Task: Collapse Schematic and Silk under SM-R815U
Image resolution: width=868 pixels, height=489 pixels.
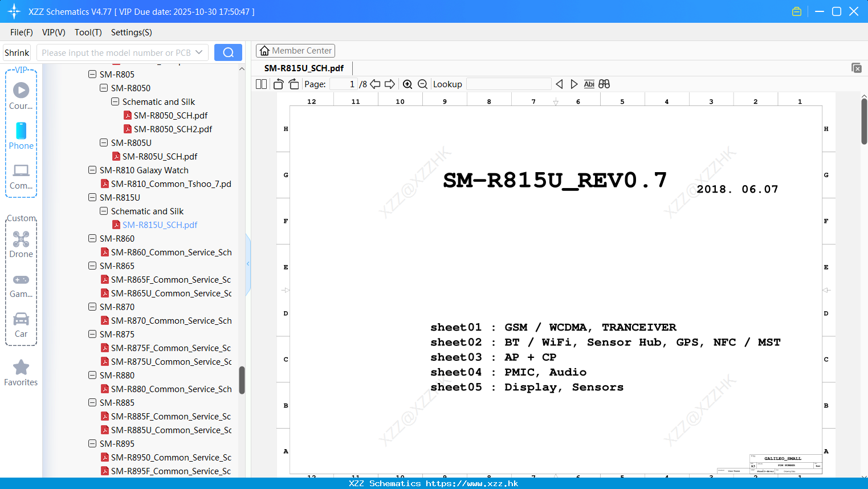Action: click(104, 211)
